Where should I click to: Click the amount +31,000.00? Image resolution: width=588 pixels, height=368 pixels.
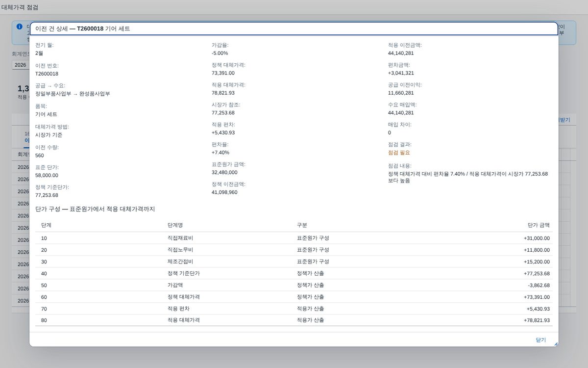537,238
